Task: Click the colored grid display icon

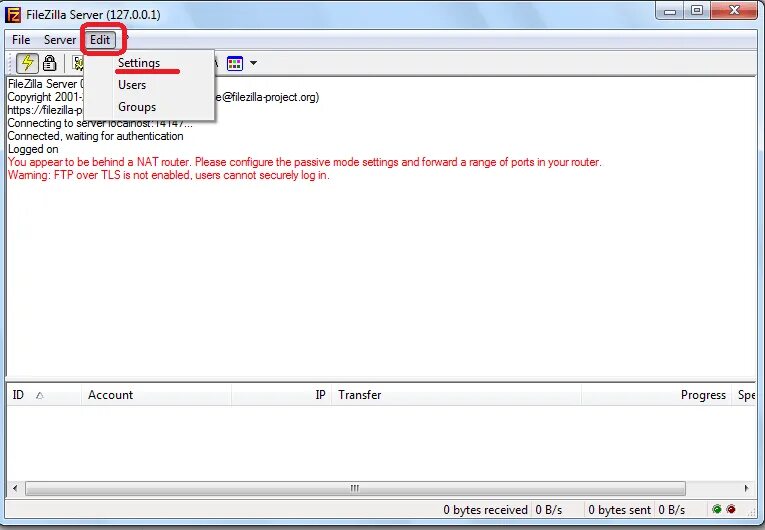Action: (235, 63)
